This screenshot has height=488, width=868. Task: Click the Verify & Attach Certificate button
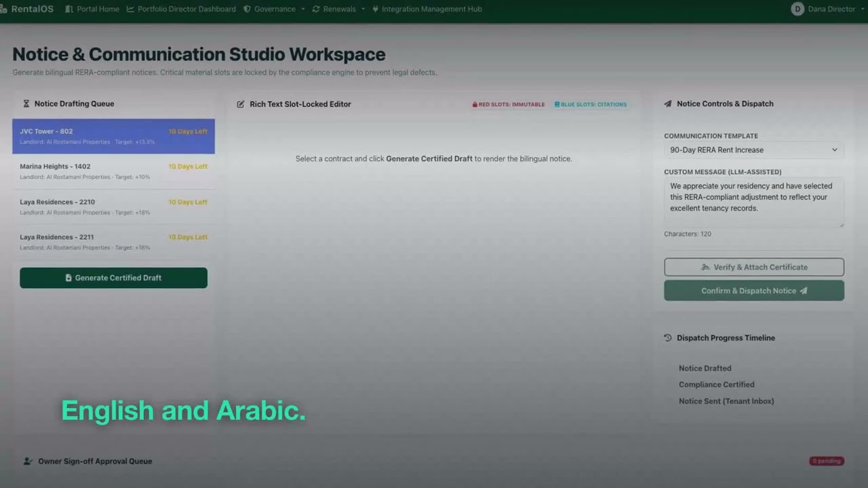click(x=754, y=267)
